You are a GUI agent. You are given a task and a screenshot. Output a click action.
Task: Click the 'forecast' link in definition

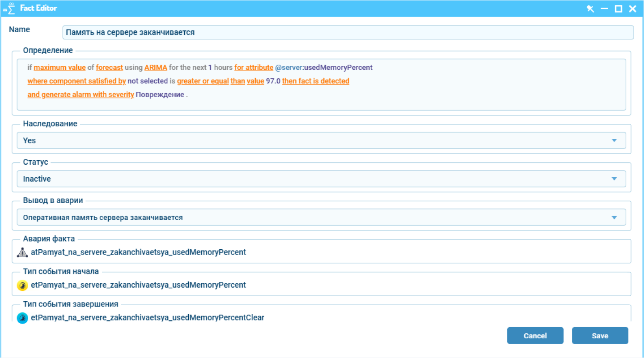pos(109,68)
